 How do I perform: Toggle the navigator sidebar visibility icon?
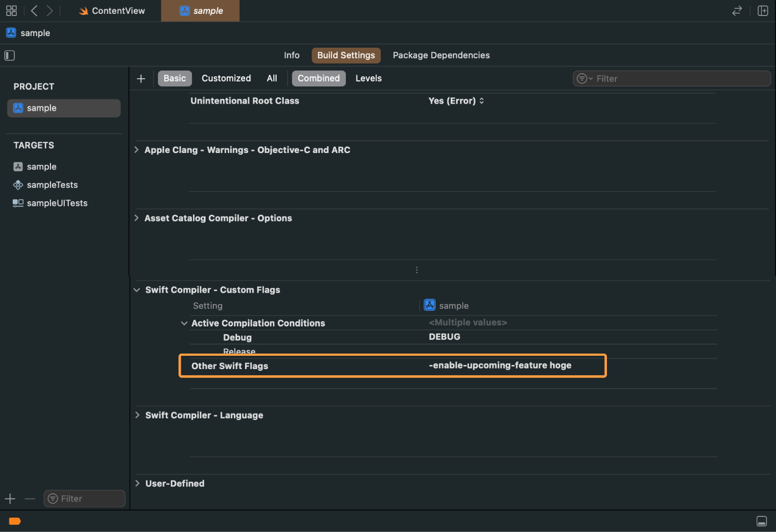9,55
